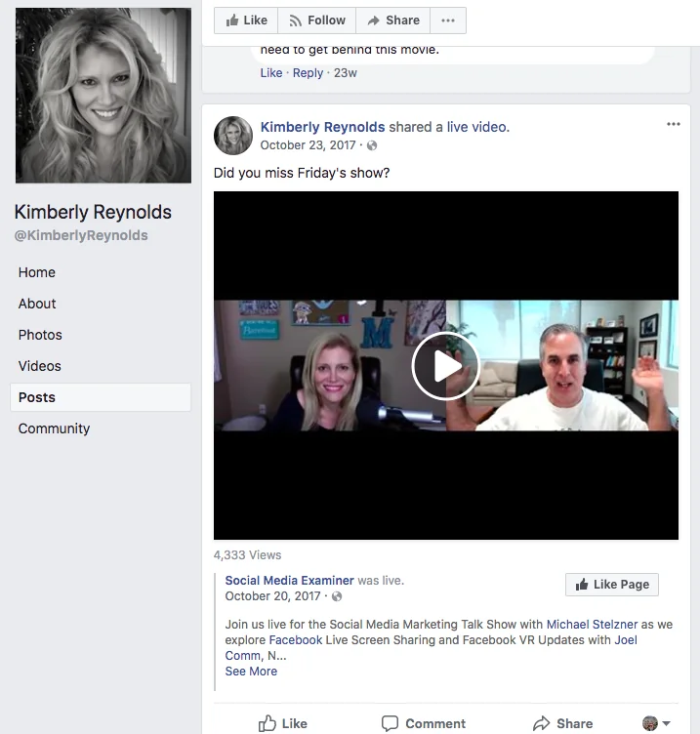Open the Community section
The width and height of the screenshot is (700, 734).
coord(54,428)
